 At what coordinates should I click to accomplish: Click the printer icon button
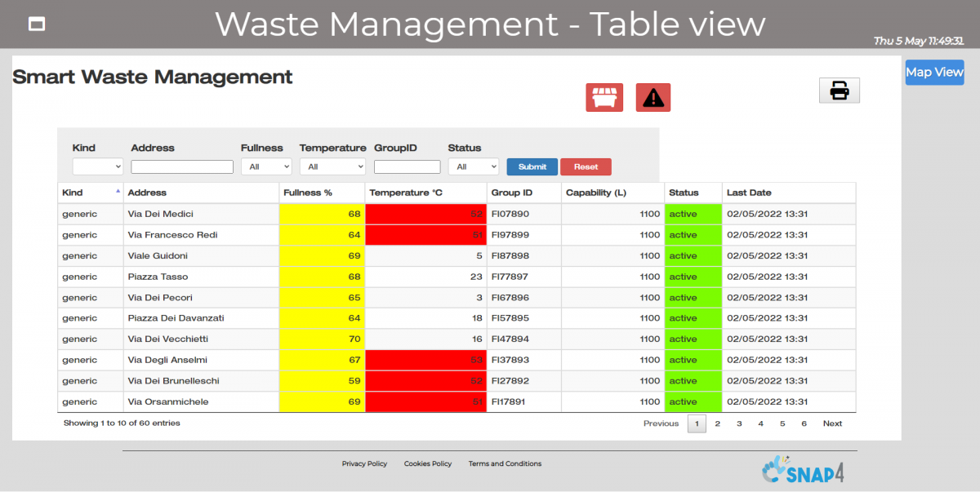coord(839,91)
